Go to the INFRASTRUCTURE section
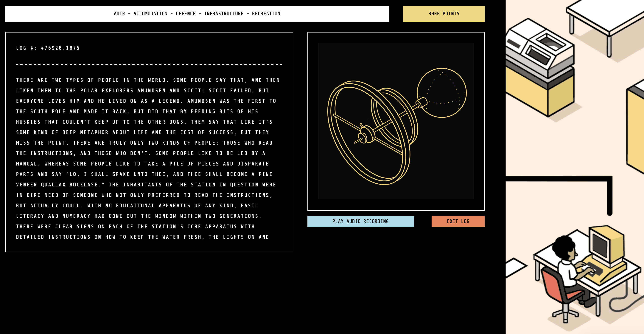Screen dimensions: 644x334 point(224,14)
